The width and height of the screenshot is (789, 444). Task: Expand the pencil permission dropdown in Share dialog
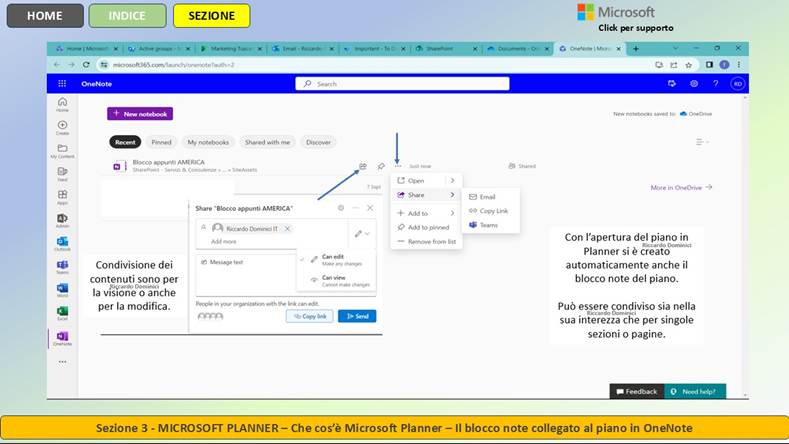coord(362,234)
